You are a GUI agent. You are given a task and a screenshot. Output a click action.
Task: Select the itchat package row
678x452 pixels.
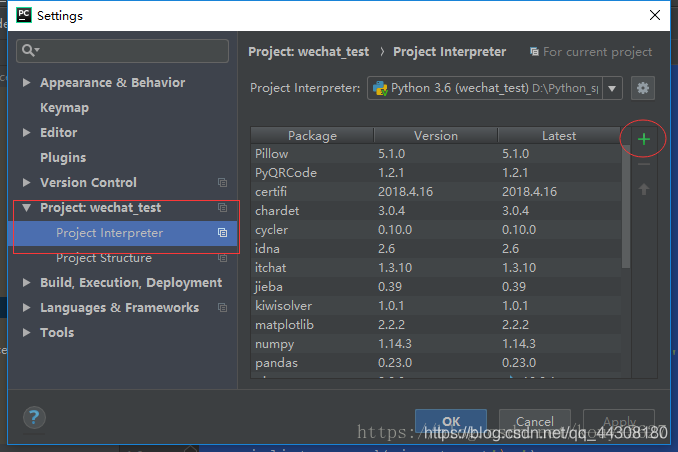coord(436,268)
